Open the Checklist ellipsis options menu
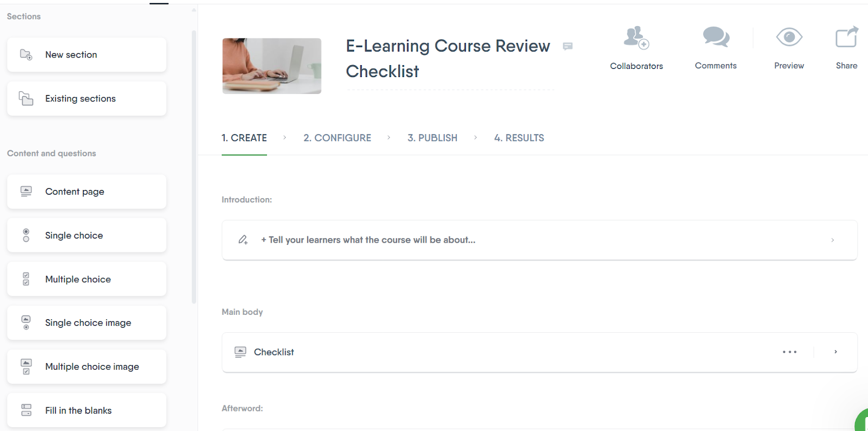Image resolution: width=868 pixels, height=431 pixels. tap(789, 352)
